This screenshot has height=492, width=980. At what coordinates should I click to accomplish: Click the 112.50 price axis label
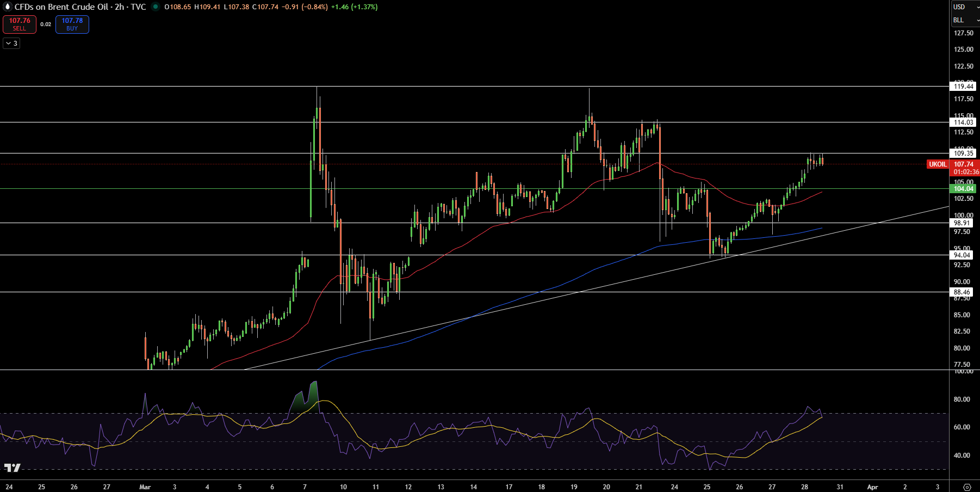click(964, 132)
